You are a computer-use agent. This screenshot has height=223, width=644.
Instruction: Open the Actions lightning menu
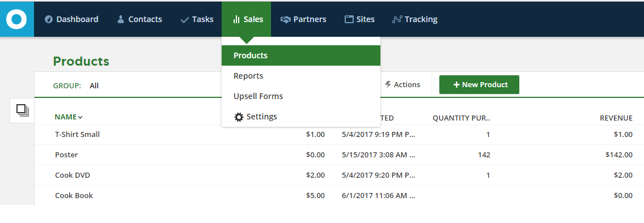pos(402,84)
